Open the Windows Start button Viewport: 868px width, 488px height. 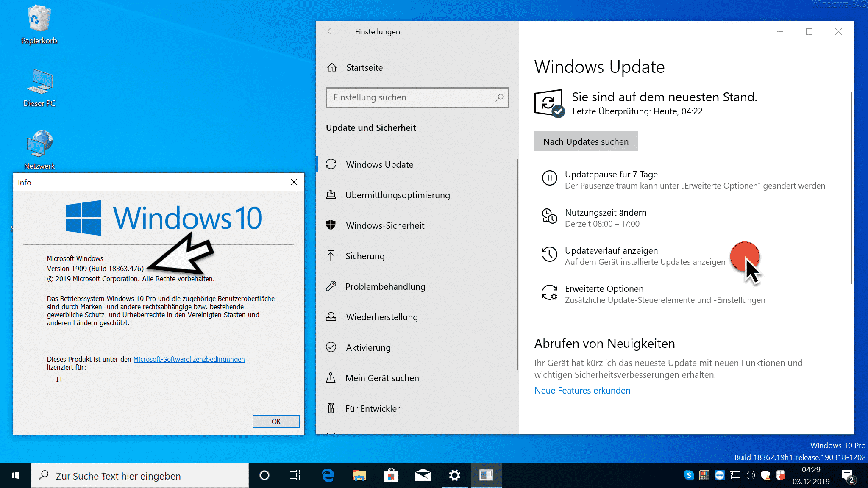pyautogui.click(x=15, y=475)
